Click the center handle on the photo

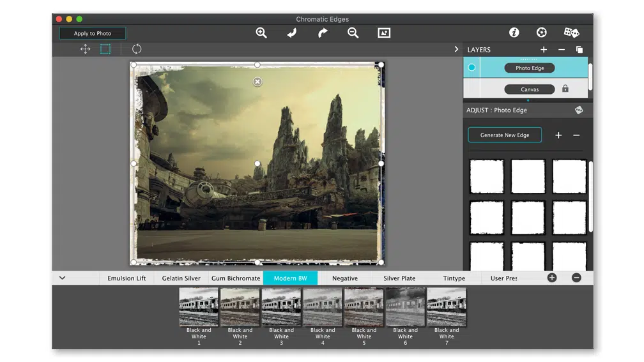(257, 163)
